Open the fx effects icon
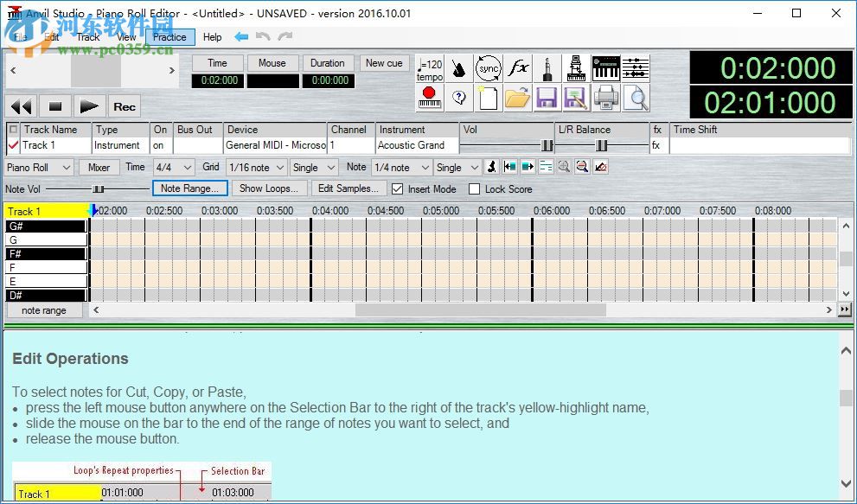Viewport: 857px width, 504px height. (x=518, y=68)
